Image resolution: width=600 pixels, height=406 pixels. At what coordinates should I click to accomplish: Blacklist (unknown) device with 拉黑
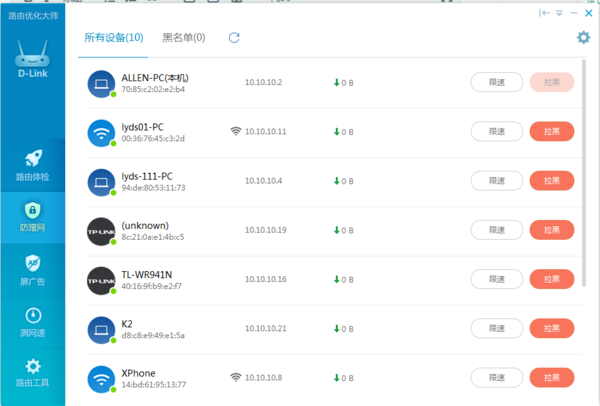tap(552, 230)
